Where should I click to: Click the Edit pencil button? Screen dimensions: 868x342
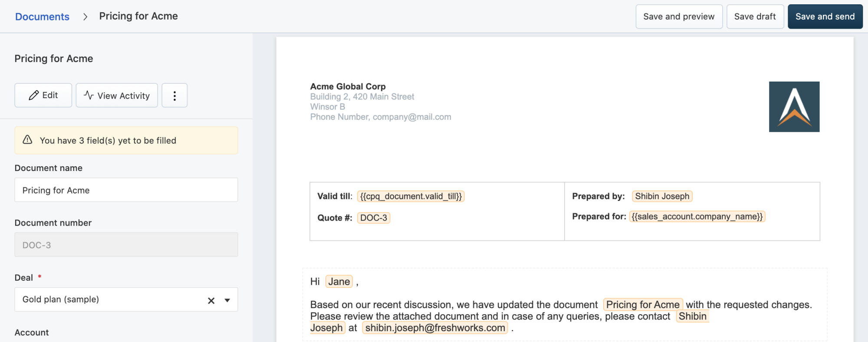tap(43, 95)
